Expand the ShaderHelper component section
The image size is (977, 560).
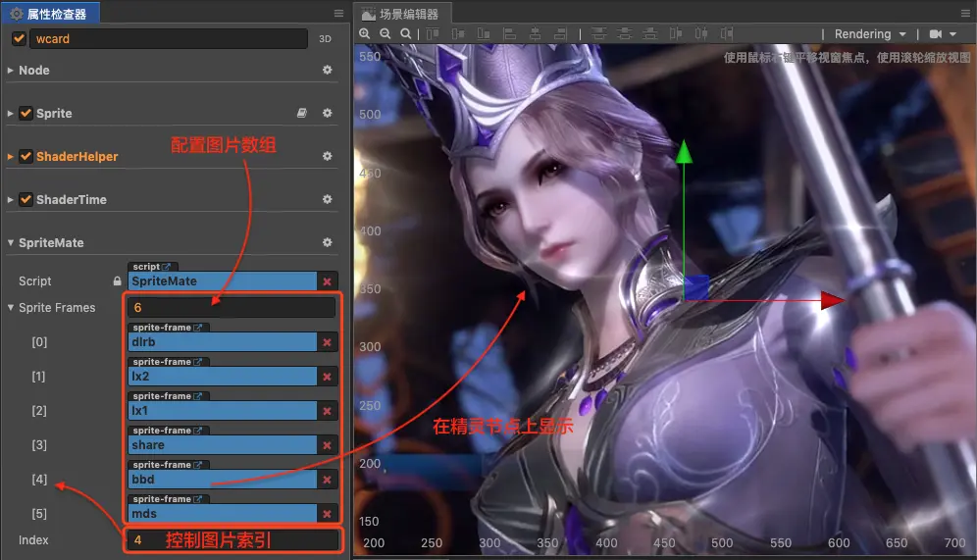10,156
